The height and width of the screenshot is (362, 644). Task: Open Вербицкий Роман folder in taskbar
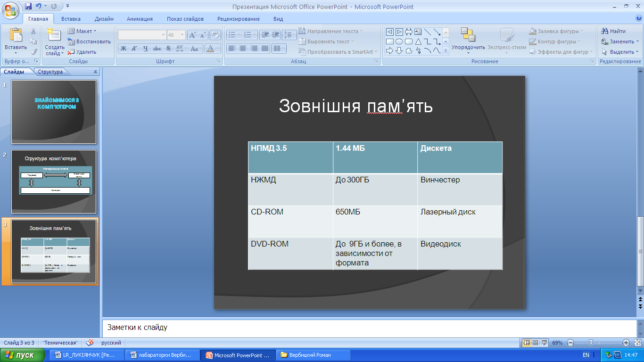coord(314,355)
